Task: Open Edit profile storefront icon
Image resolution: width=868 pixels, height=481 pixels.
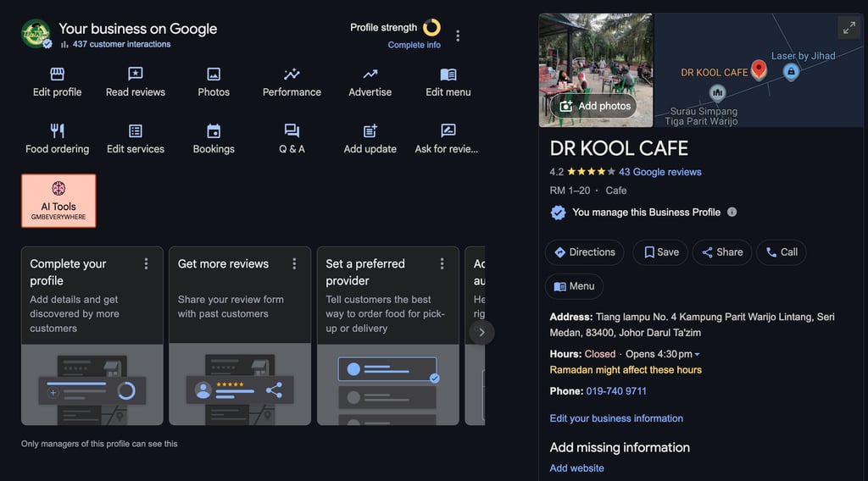Action: click(x=57, y=74)
